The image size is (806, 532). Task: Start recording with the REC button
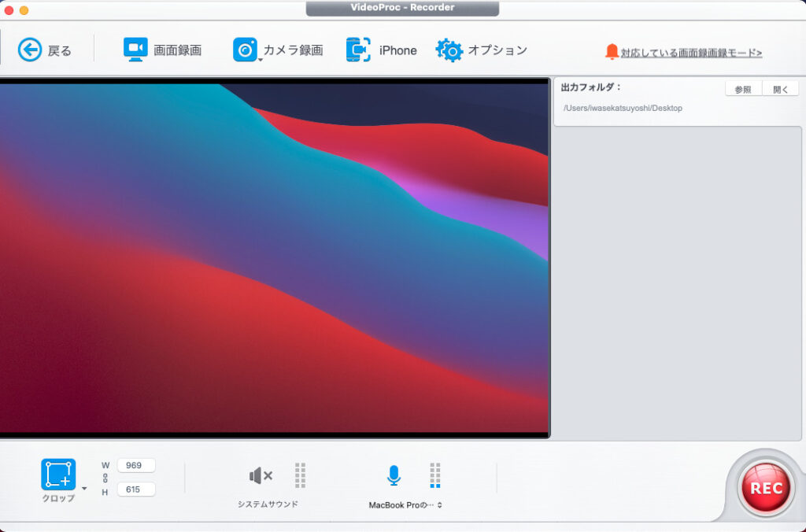pyautogui.click(x=765, y=488)
